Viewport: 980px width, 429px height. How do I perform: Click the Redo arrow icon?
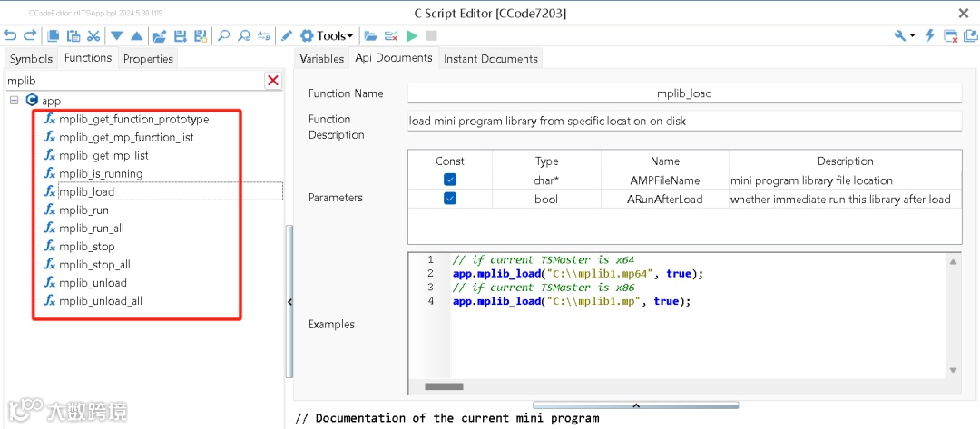[29, 35]
